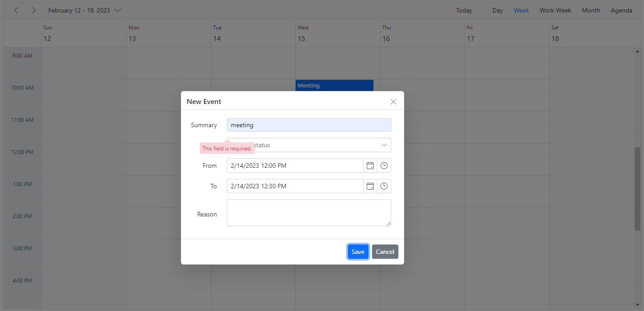Click the vertical scrollbar thumb
Screen dimensions: 644x311
point(637,189)
